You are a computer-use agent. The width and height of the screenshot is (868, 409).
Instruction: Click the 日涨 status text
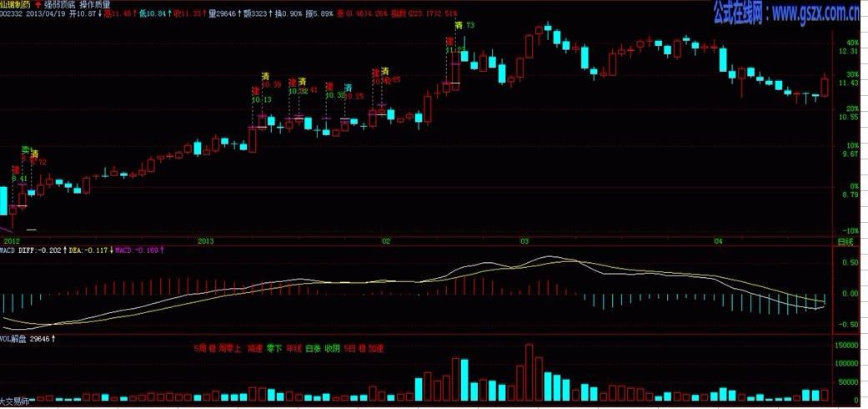pyautogui.click(x=314, y=349)
